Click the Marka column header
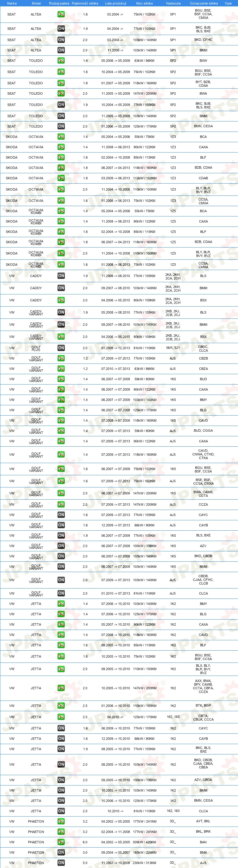Viewport: 238px width, 868px height. point(12,3)
